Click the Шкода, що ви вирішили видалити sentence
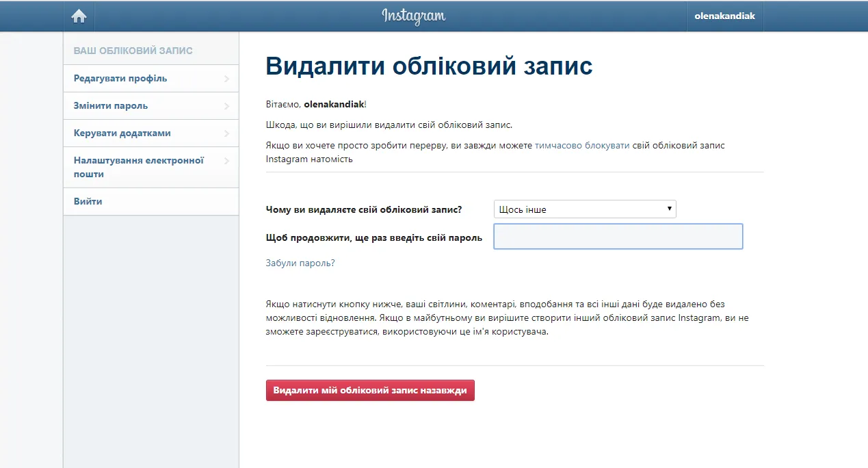 point(389,125)
